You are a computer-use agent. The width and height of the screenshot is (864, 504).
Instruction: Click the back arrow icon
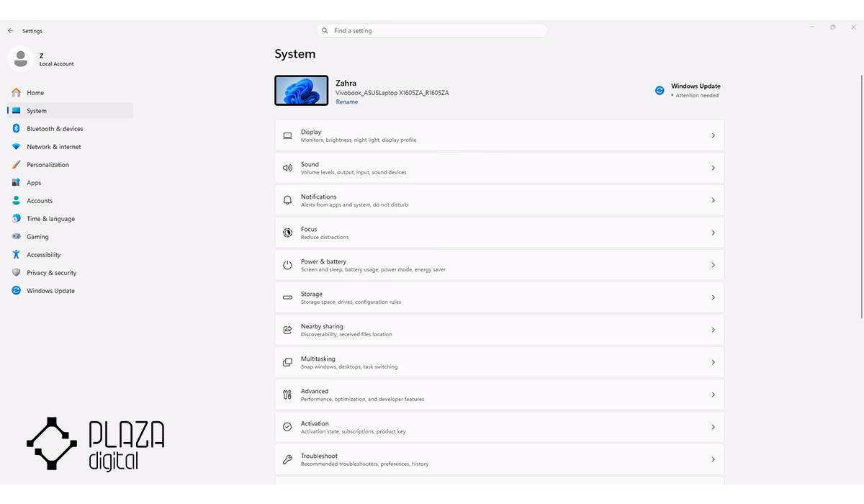(10, 31)
